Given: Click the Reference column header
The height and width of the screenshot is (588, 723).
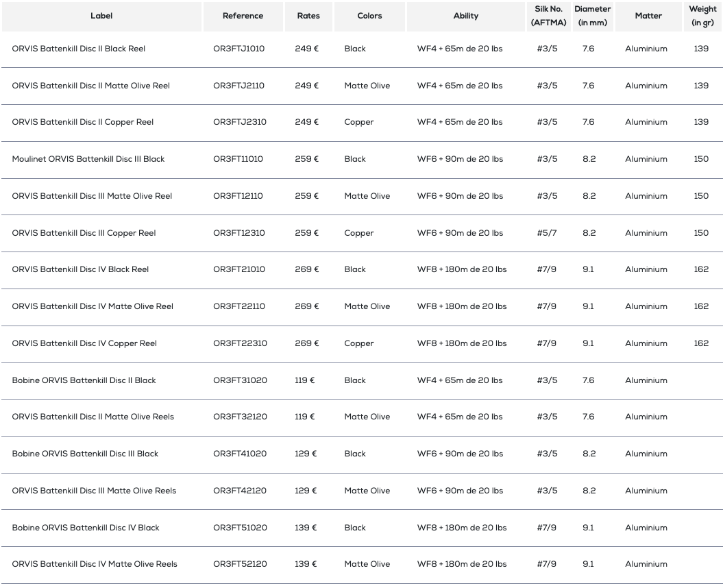Looking at the screenshot, I should click(x=243, y=16).
